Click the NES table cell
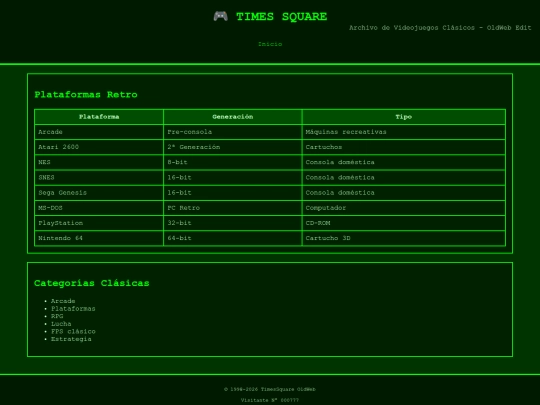This screenshot has height=405, width=540. tap(99, 162)
